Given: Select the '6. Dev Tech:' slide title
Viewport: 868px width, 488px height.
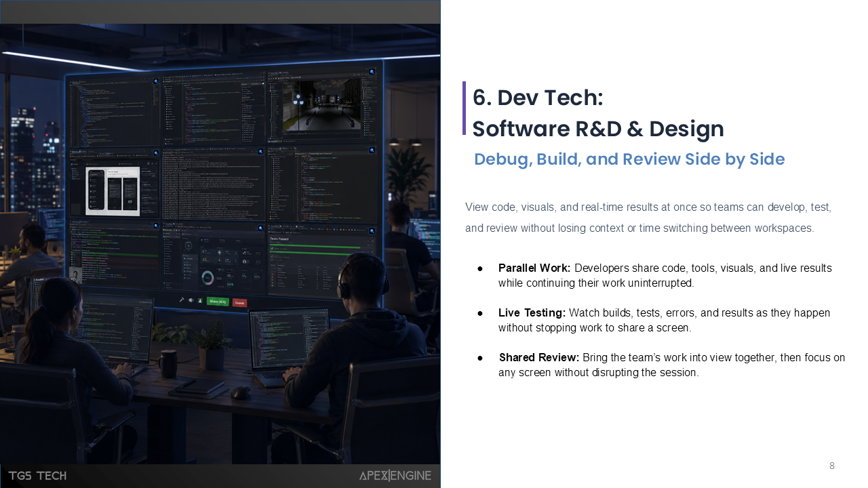Looking at the screenshot, I should coord(538,98).
